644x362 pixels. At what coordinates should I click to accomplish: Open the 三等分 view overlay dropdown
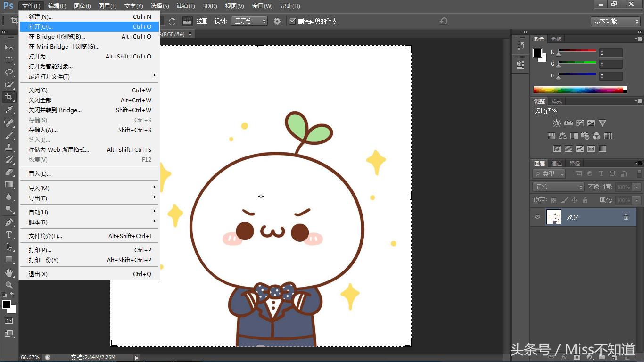pyautogui.click(x=249, y=21)
